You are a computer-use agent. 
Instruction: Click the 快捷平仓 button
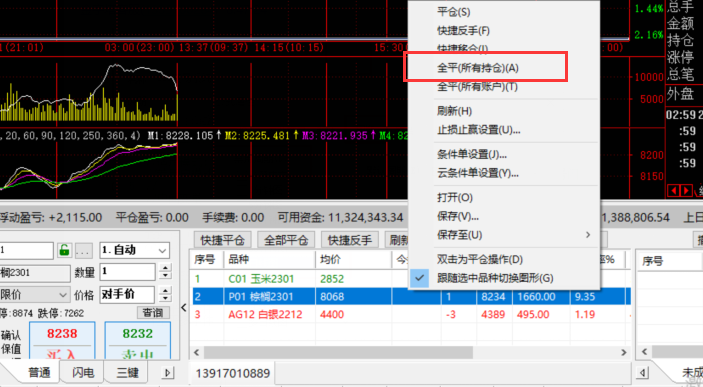222,240
